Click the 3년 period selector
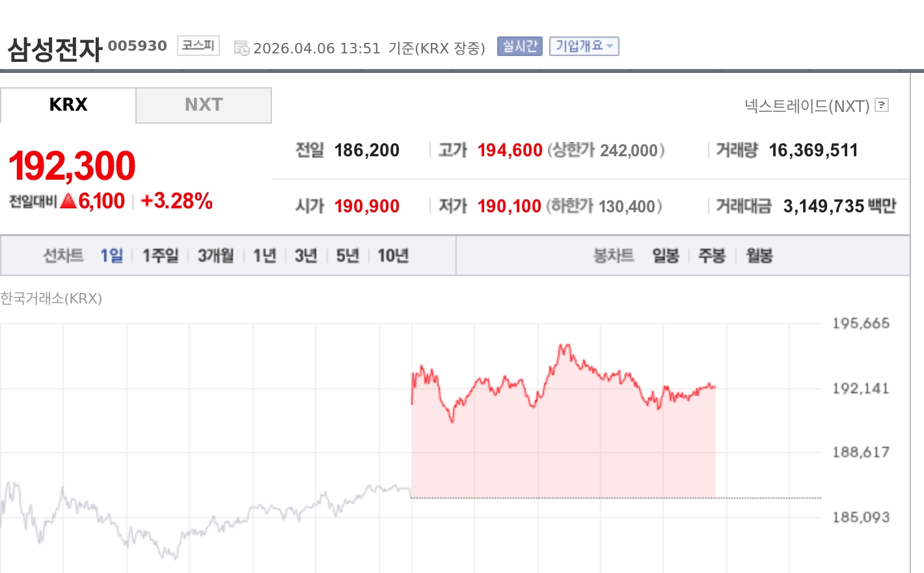924x573 pixels. tap(305, 256)
